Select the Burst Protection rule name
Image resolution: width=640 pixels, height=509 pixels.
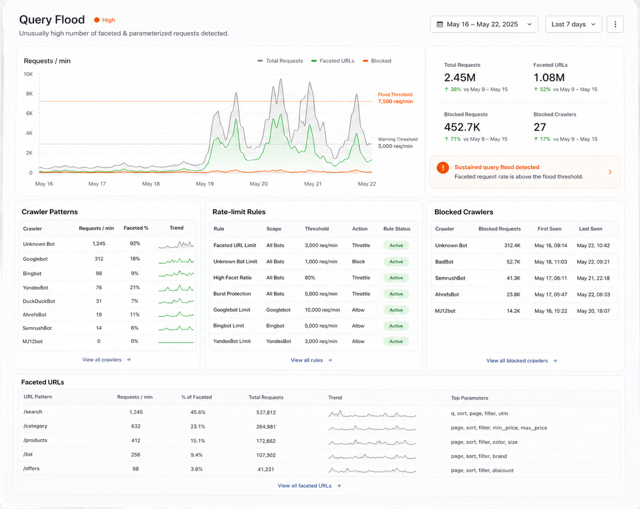(x=232, y=294)
